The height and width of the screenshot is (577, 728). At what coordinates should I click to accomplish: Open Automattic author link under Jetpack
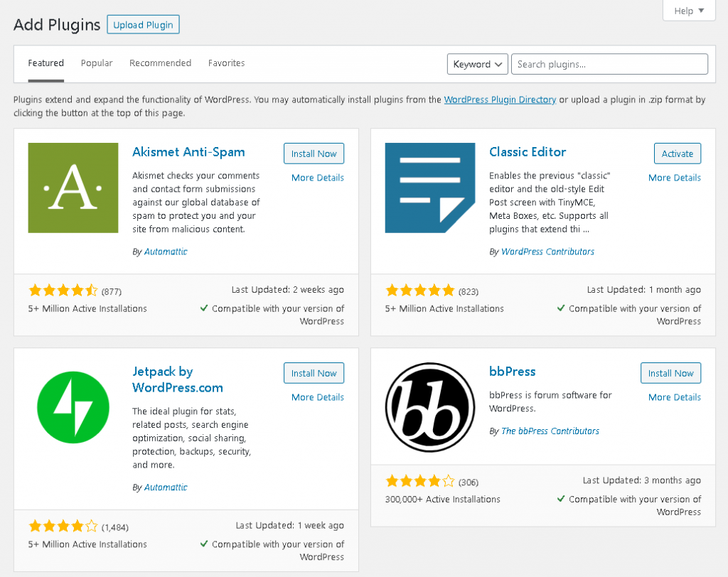tap(166, 487)
